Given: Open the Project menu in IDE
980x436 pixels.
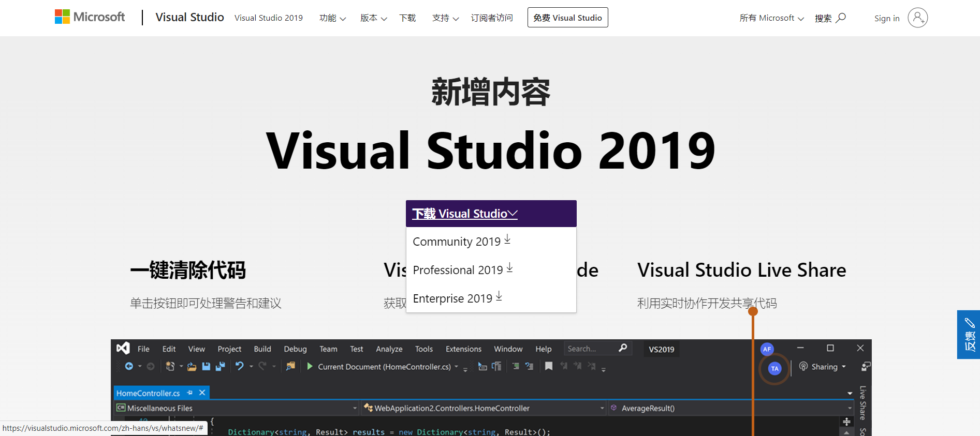Looking at the screenshot, I should pyautogui.click(x=229, y=349).
